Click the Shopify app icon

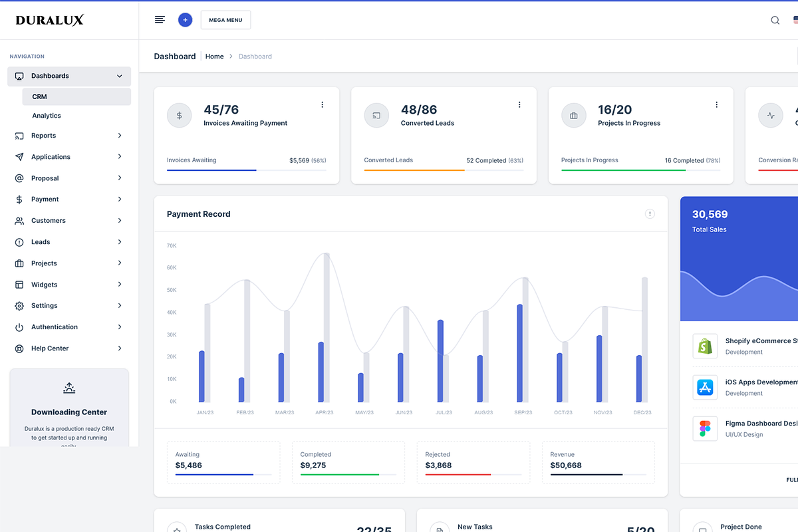click(x=705, y=346)
